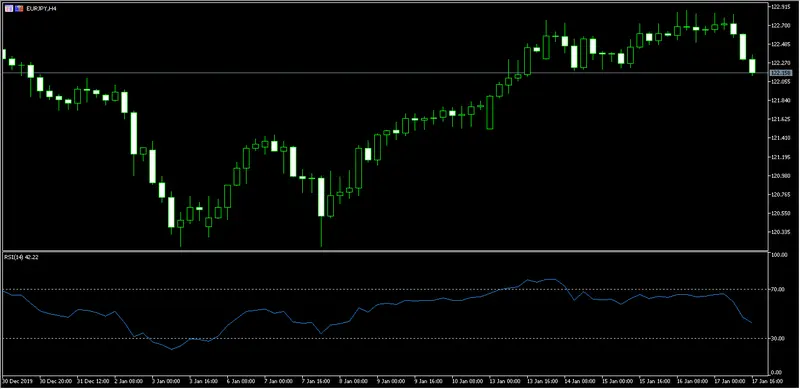Screen dimensions: 800x389
Task: Select the last candlestick on the chart
Action: click(x=752, y=66)
